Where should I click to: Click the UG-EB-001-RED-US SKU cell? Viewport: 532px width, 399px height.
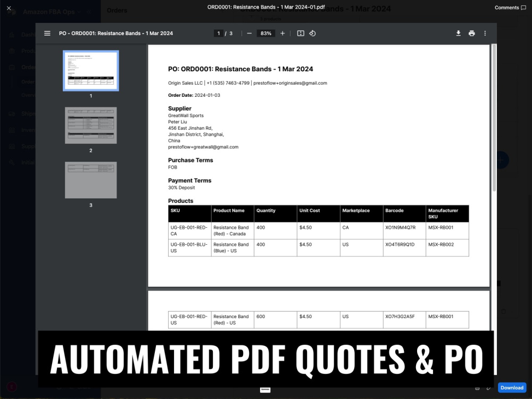[190, 320]
